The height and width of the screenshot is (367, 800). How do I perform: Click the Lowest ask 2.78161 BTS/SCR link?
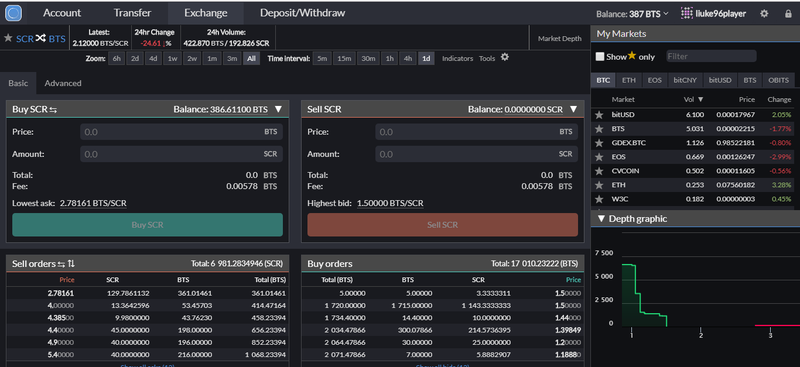pos(93,203)
